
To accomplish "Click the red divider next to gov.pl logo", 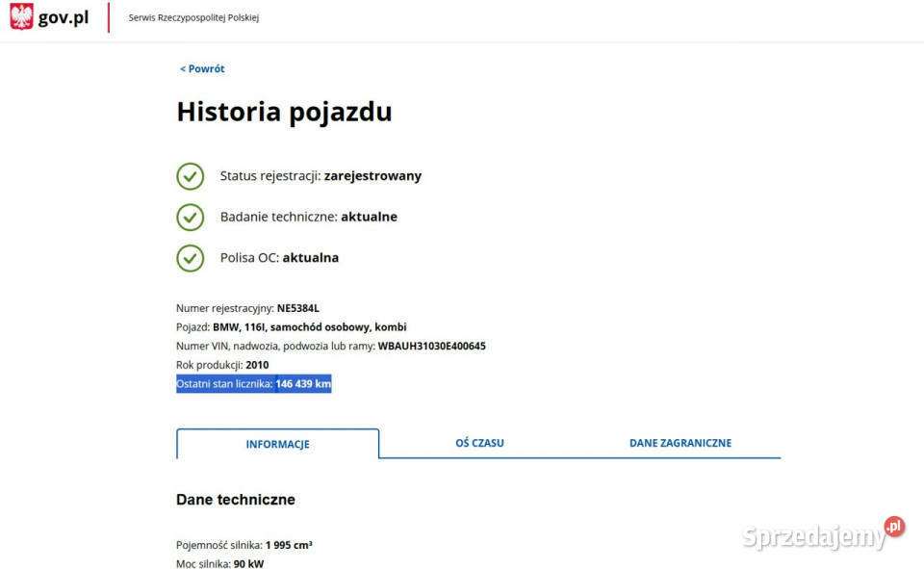I will tap(108, 17).
